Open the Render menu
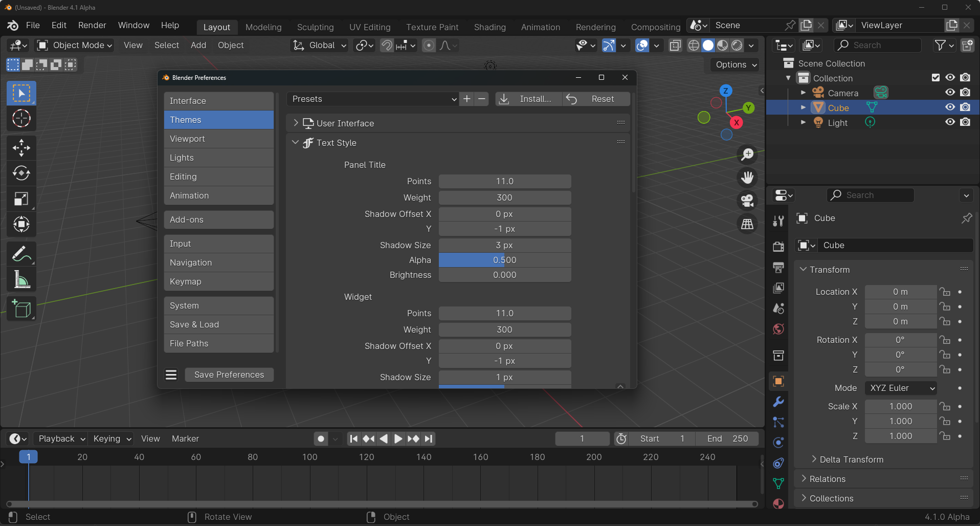 pos(92,25)
